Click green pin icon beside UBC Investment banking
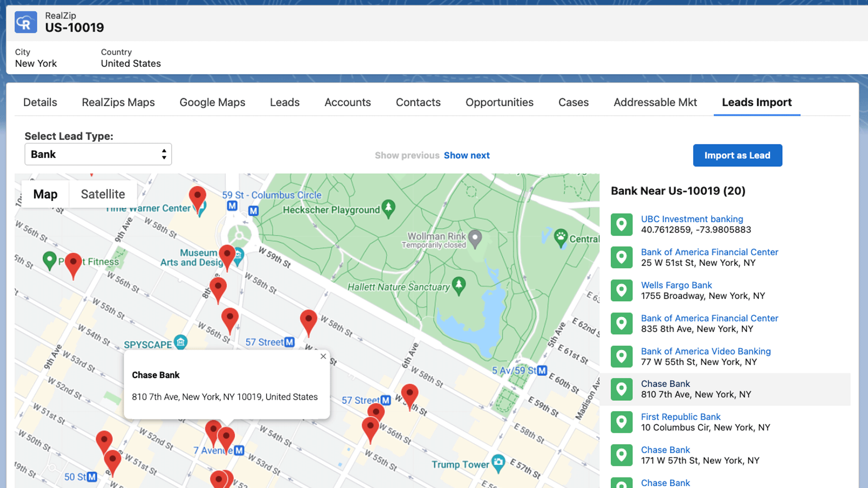This screenshot has width=868, height=488. (621, 225)
